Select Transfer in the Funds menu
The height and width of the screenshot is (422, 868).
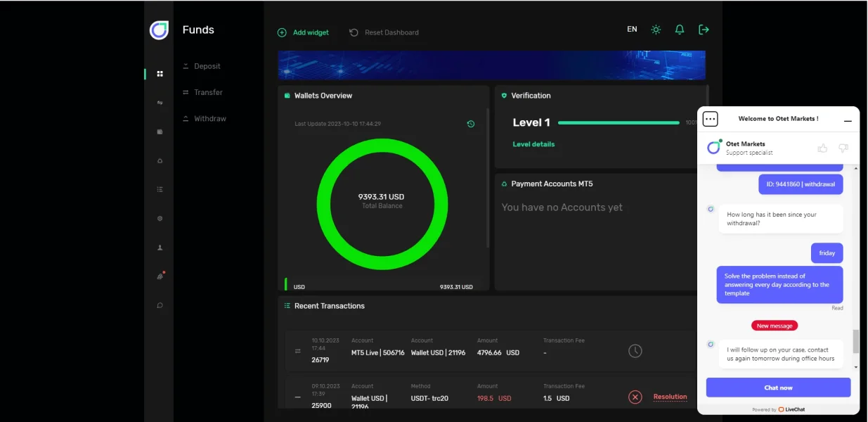(208, 92)
